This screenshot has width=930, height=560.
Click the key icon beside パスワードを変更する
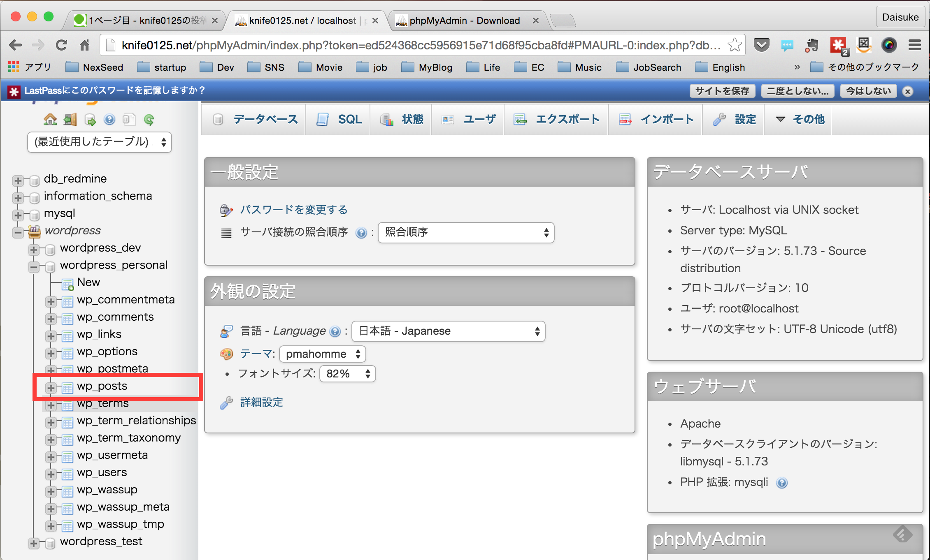tap(226, 210)
